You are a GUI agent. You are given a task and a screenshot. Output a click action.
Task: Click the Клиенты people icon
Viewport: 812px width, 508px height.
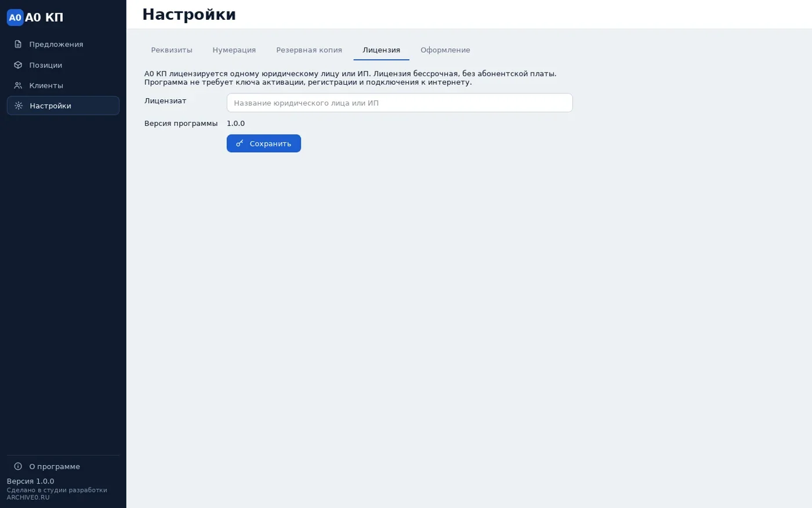pyautogui.click(x=18, y=85)
